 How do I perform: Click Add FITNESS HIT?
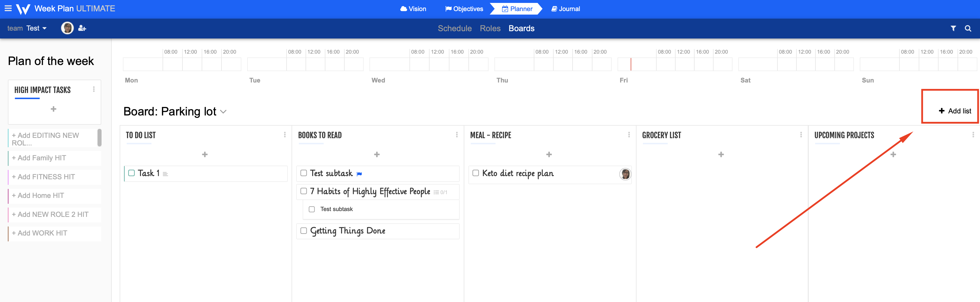[55, 177]
